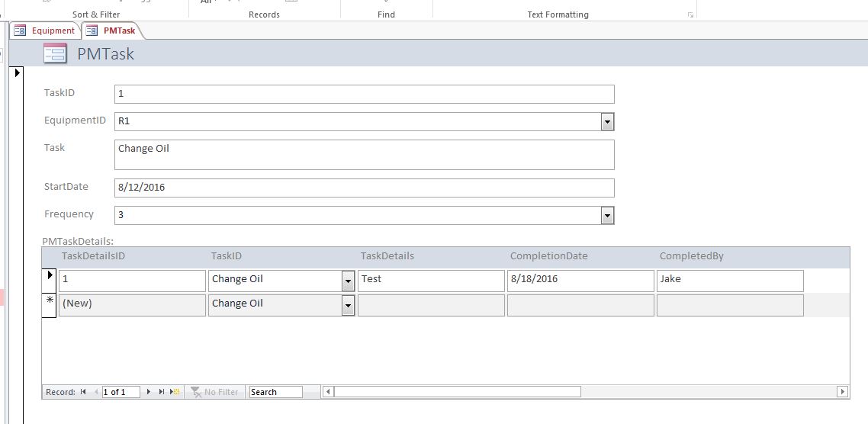Click the TaskDetails cell containing Test
The image size is (868, 424).
(x=431, y=281)
